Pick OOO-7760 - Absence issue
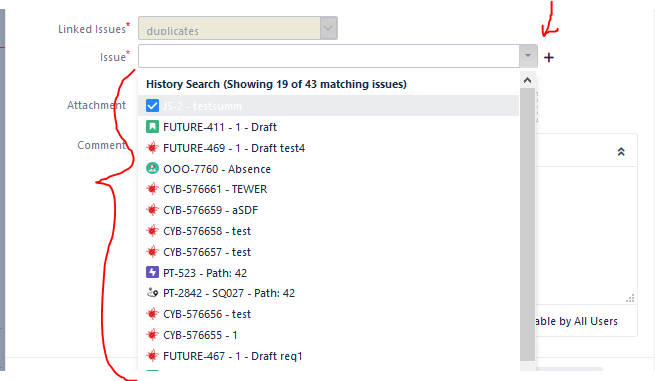655x381 pixels. 328,169
